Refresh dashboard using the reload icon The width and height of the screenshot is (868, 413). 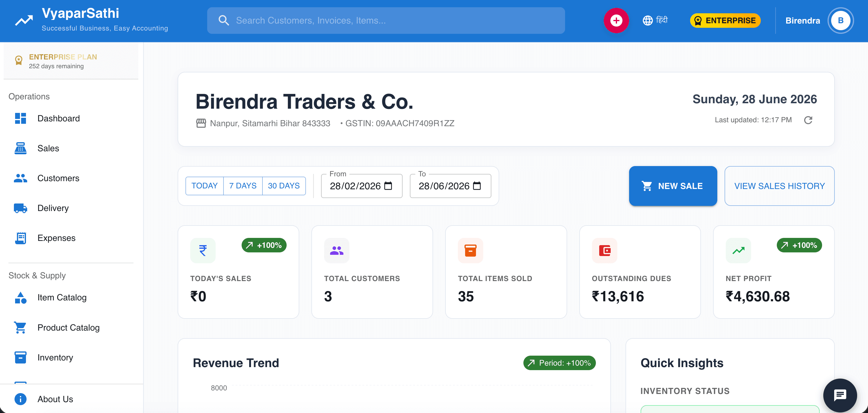coord(808,120)
